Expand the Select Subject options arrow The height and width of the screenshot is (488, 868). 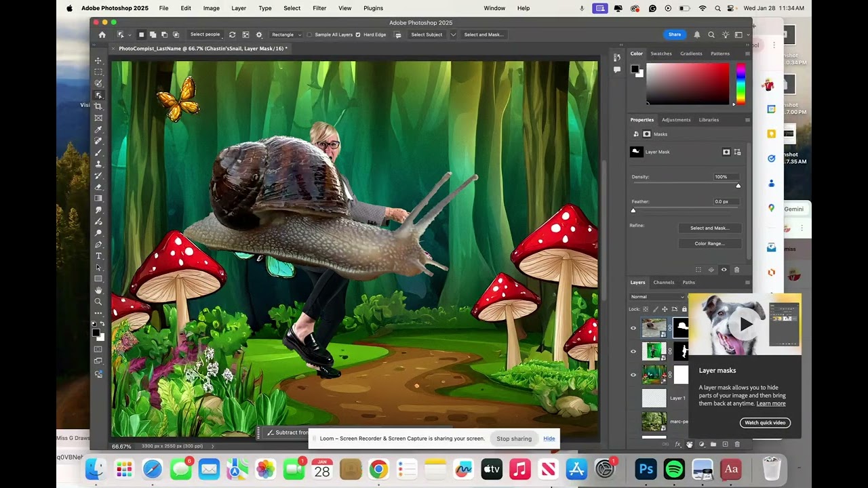point(453,35)
